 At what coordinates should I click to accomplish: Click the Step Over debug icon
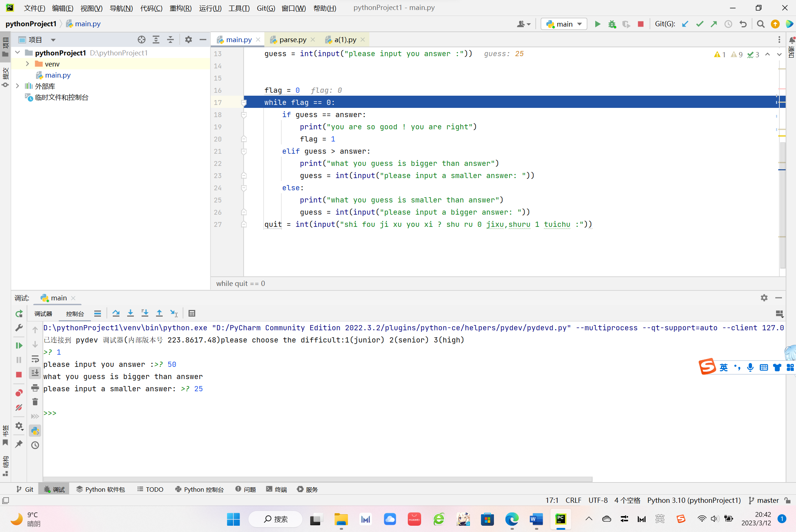point(116,313)
